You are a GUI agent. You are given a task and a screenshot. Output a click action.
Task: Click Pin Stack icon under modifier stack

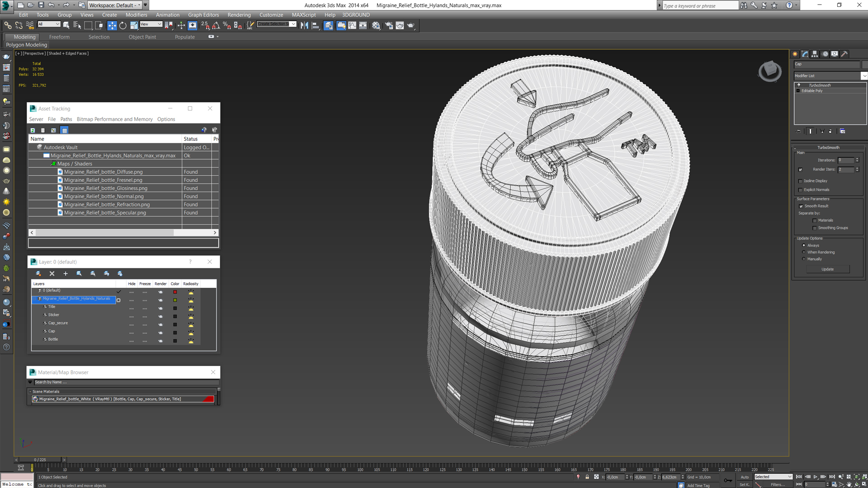(798, 131)
